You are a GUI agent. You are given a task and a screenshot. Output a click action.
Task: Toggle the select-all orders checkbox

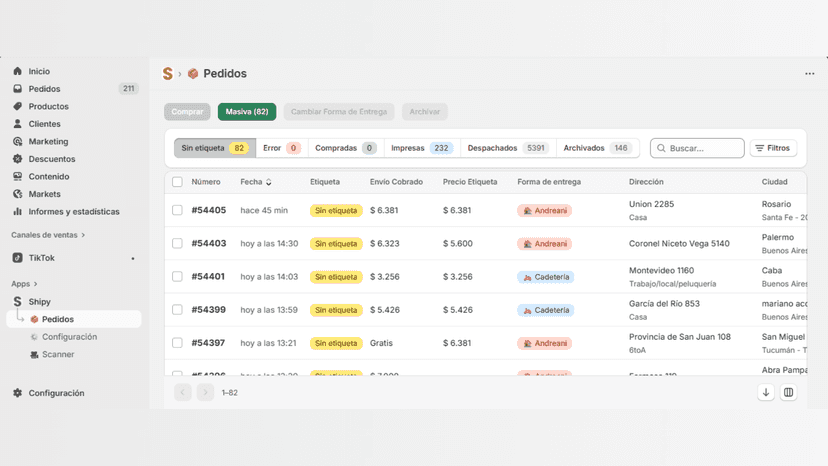177,182
